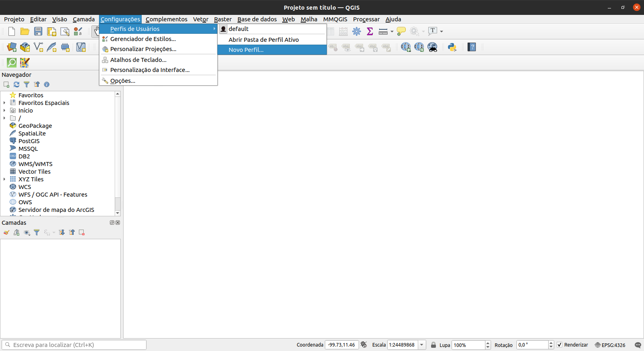644x351 pixels.
Task: Open the Complementos menu
Action: tap(166, 19)
